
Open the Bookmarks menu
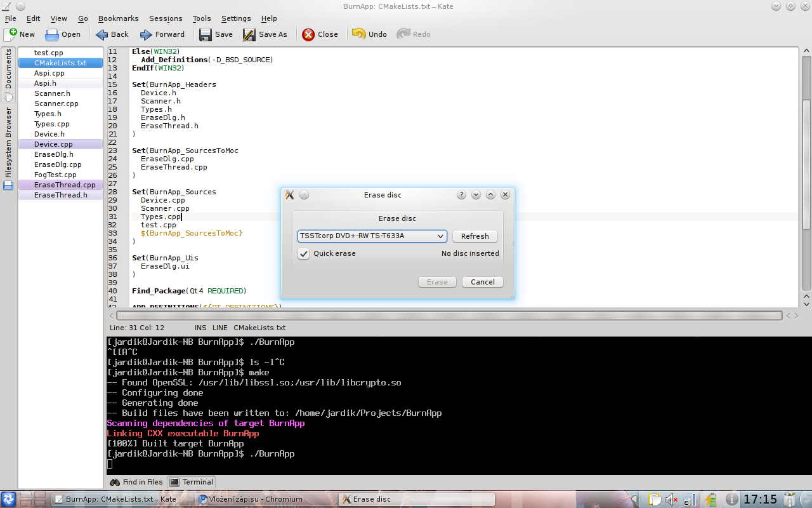tap(119, 18)
